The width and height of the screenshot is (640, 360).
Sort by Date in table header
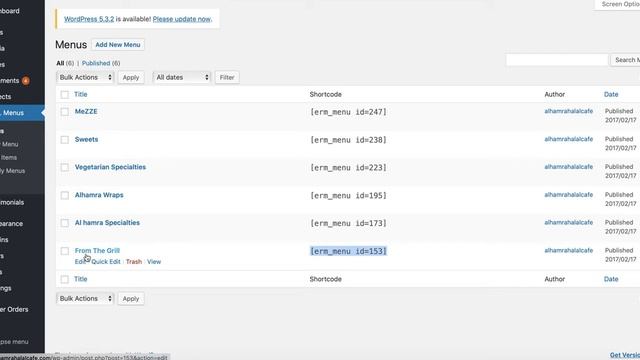click(611, 94)
